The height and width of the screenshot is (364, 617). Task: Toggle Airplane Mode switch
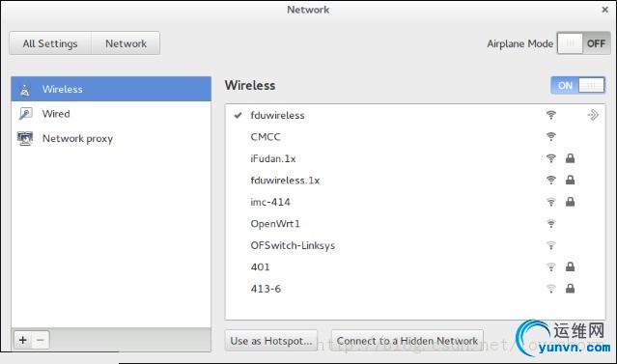[583, 43]
